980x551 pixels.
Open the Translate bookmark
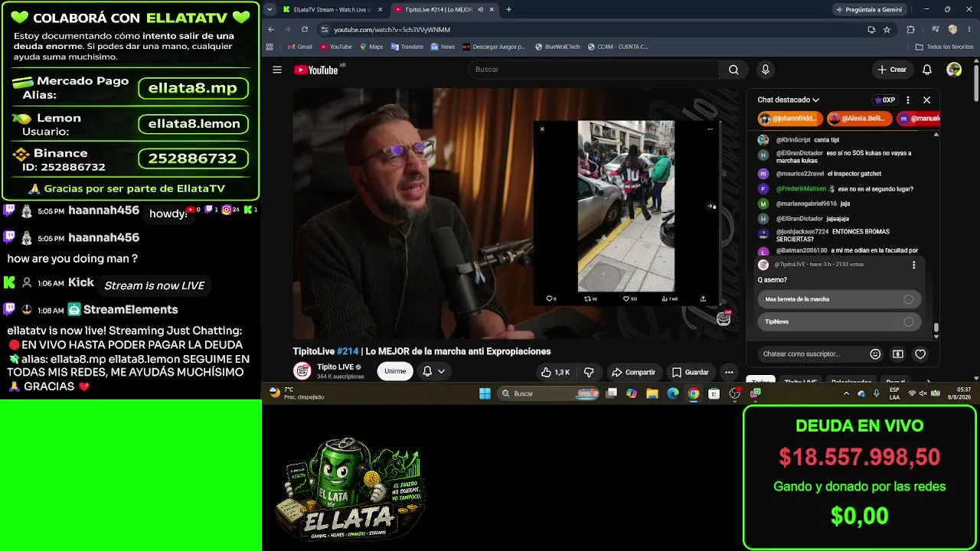tap(407, 47)
